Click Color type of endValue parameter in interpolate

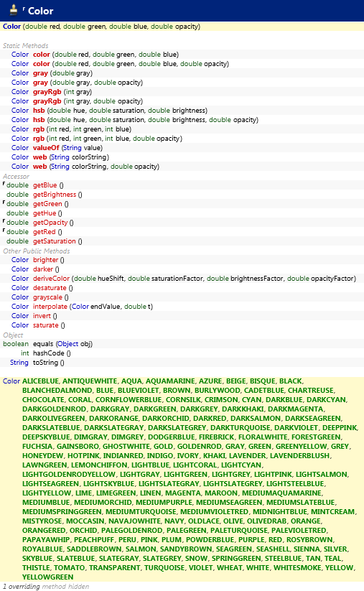(x=80, y=307)
